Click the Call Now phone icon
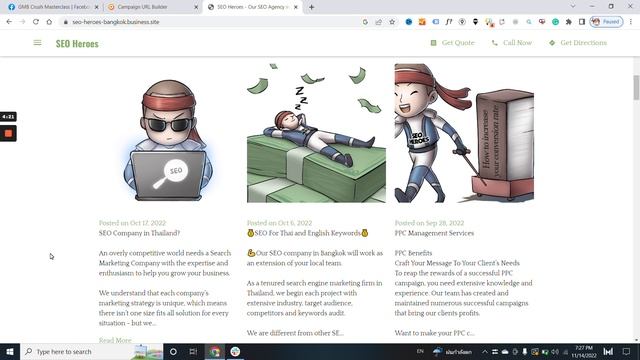640x360 pixels. [495, 43]
